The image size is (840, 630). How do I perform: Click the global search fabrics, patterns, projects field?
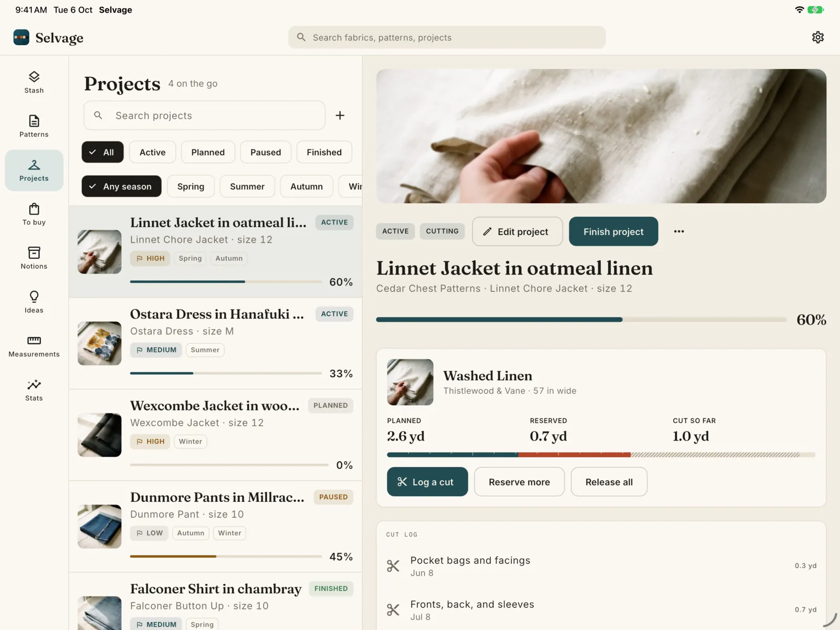coord(447,37)
